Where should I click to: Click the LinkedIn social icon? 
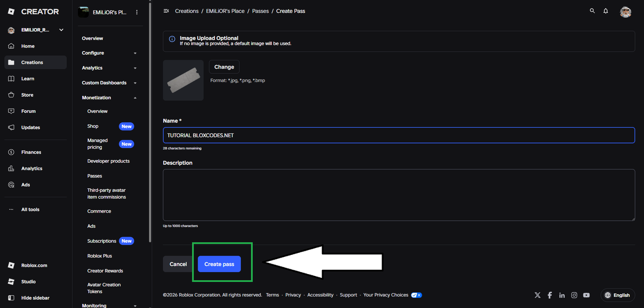(x=562, y=295)
